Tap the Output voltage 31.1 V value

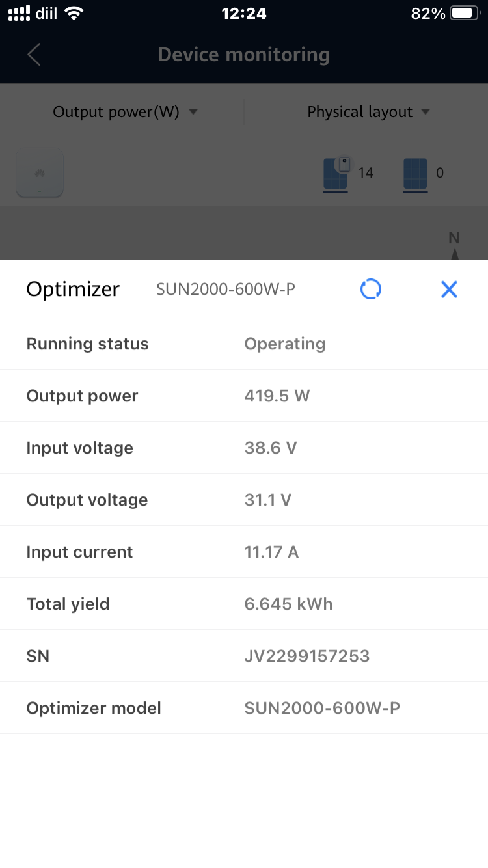tap(267, 500)
